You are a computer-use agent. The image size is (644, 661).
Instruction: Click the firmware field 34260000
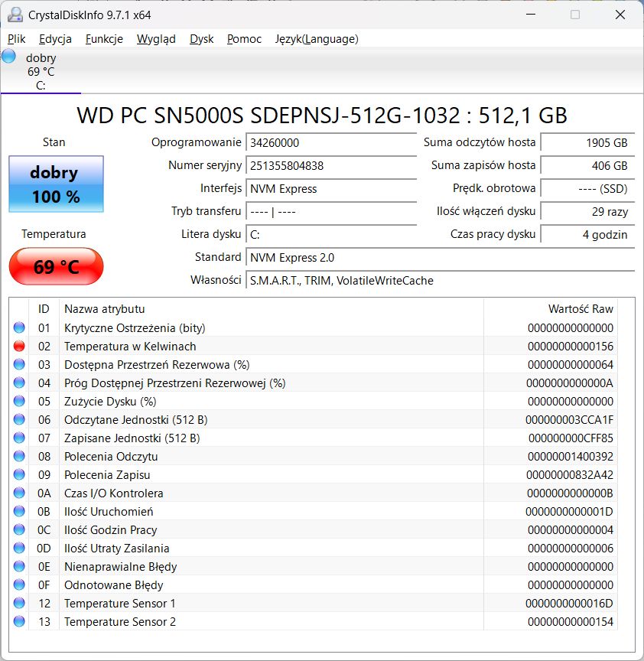click(331, 143)
